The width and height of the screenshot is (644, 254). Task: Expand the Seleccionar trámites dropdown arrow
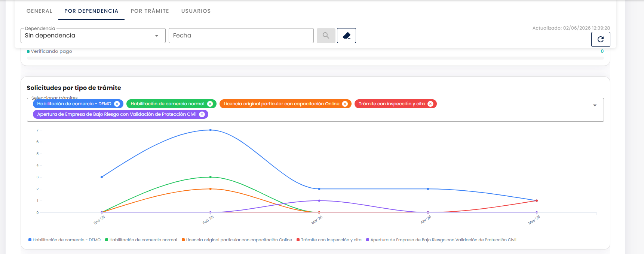tap(595, 105)
